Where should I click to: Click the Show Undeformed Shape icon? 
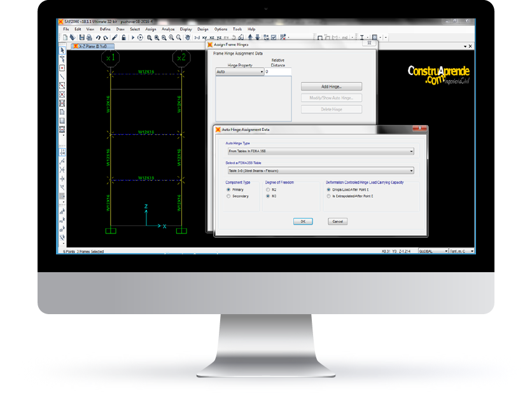coord(319,38)
